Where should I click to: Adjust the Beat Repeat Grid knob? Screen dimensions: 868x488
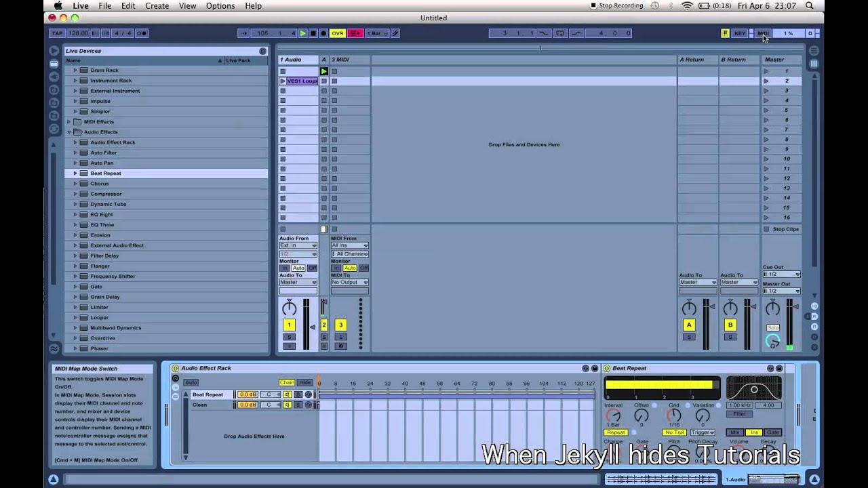coord(674,415)
